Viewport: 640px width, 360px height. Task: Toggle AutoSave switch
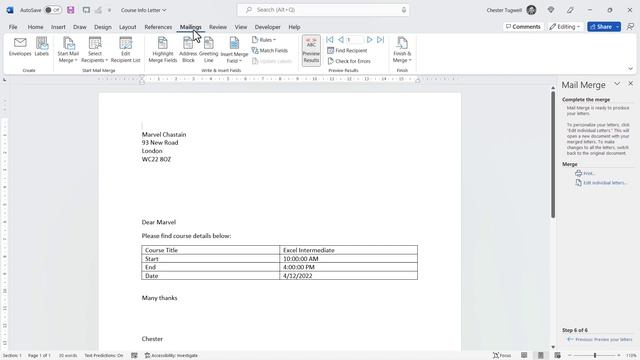tap(53, 10)
